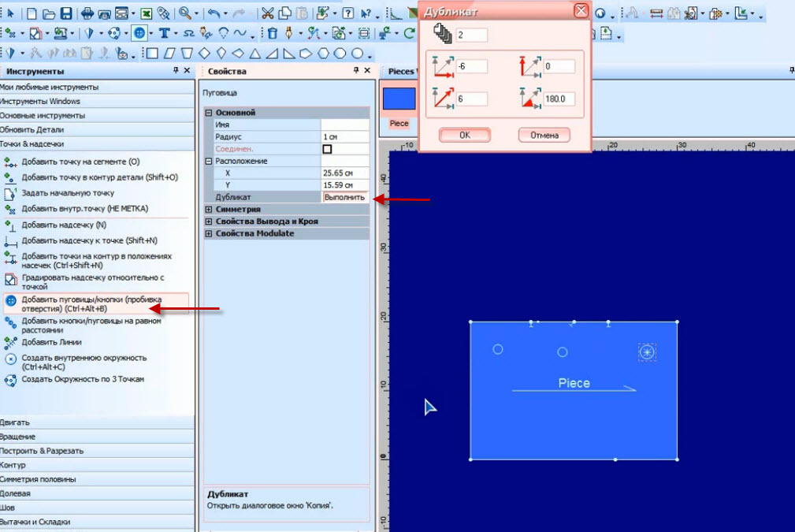Image resolution: width=795 pixels, height=532 pixels.
Task: Click the measure ruler icon with red arrows
Action: pyautogui.click(x=656, y=13)
